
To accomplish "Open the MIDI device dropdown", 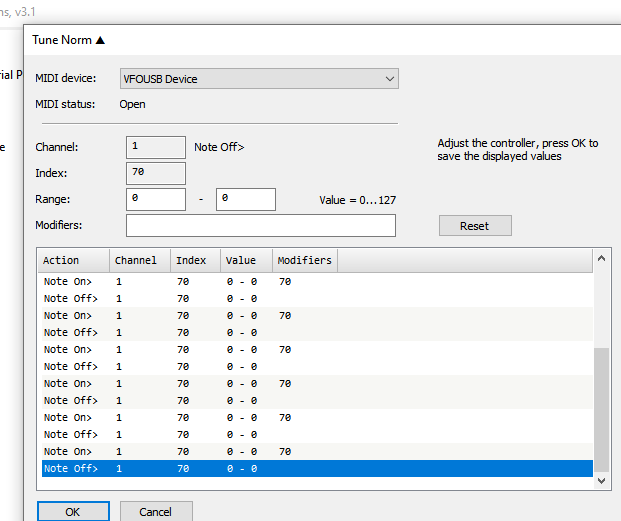I will pyautogui.click(x=258, y=78).
